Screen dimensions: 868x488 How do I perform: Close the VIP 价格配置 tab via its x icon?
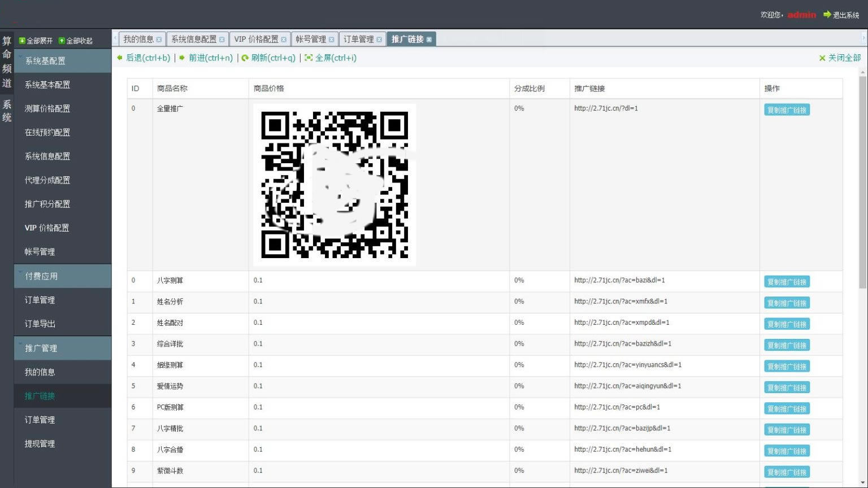pos(284,40)
